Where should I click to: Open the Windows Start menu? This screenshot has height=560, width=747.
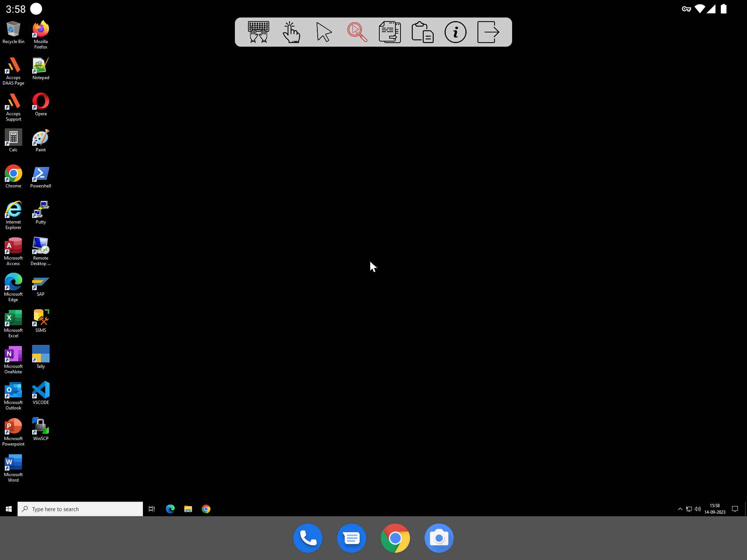point(9,509)
